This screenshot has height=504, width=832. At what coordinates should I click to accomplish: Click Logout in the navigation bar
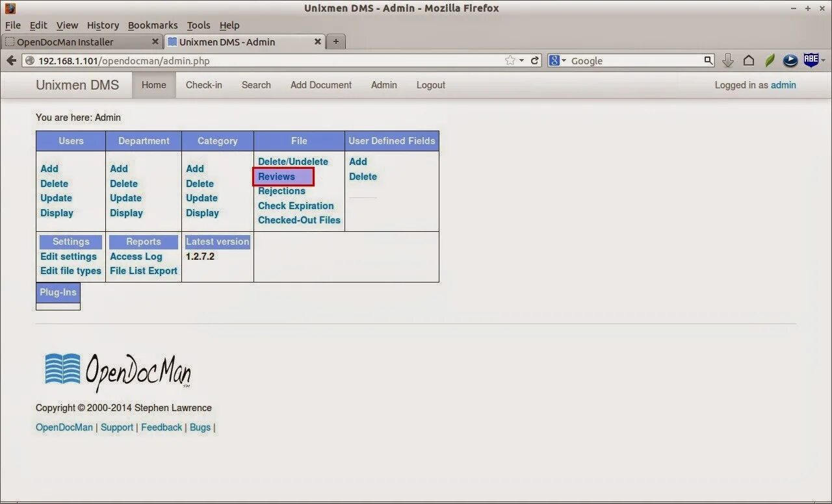(431, 85)
